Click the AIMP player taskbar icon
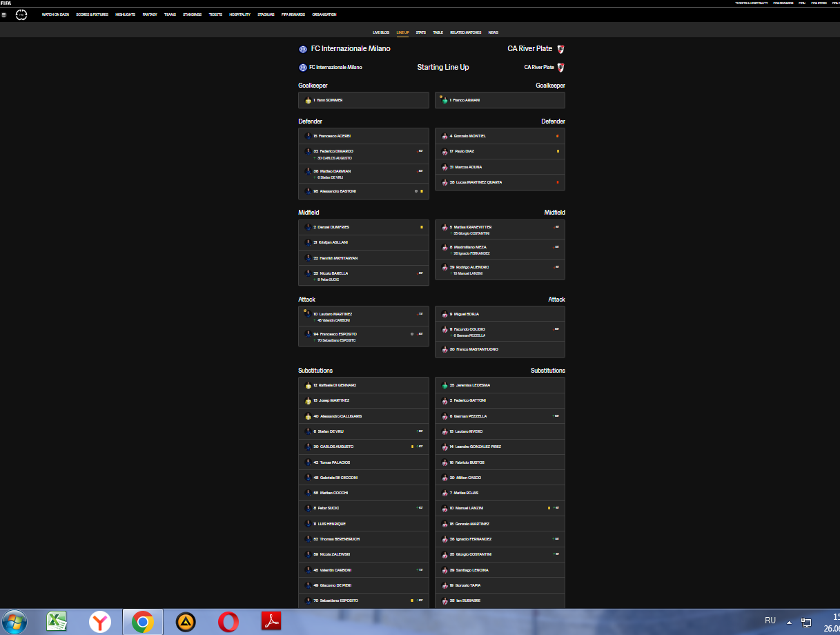This screenshot has width=840, height=635. coord(185,622)
